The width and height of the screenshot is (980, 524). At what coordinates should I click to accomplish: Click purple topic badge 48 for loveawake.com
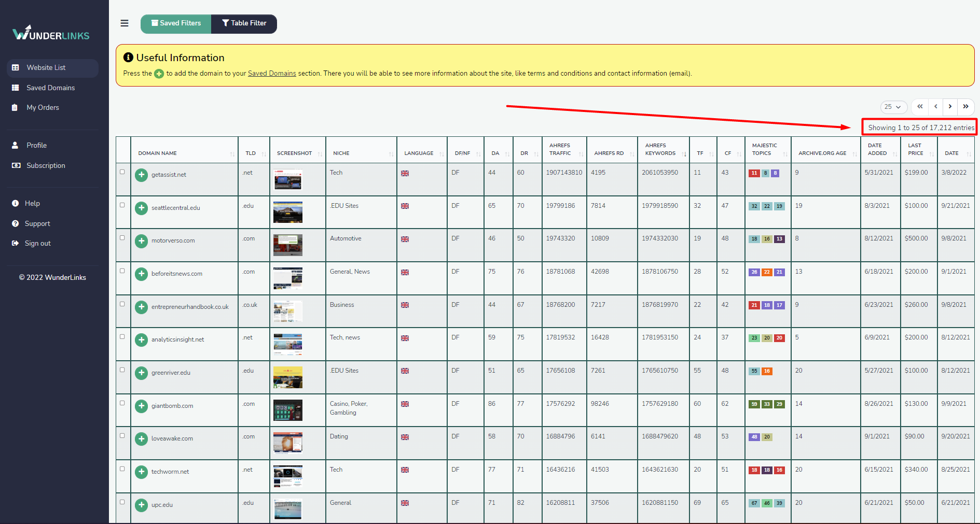pyautogui.click(x=754, y=437)
